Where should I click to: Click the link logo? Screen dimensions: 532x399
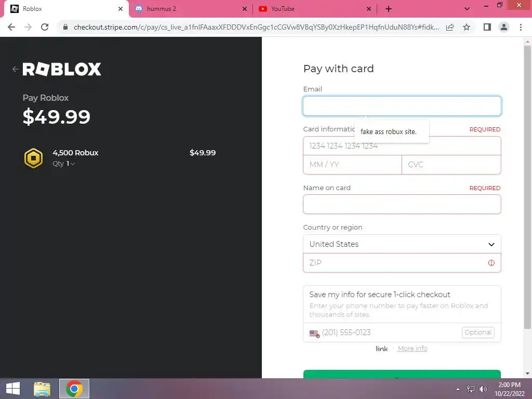coord(381,349)
